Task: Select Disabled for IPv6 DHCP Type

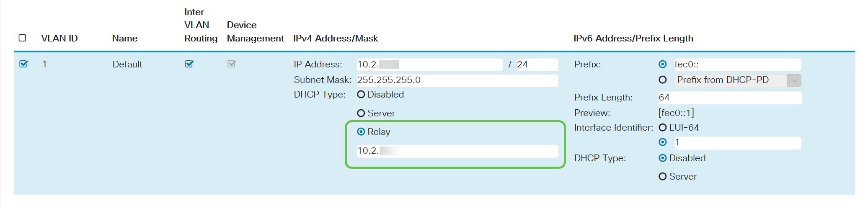Action: tap(663, 158)
